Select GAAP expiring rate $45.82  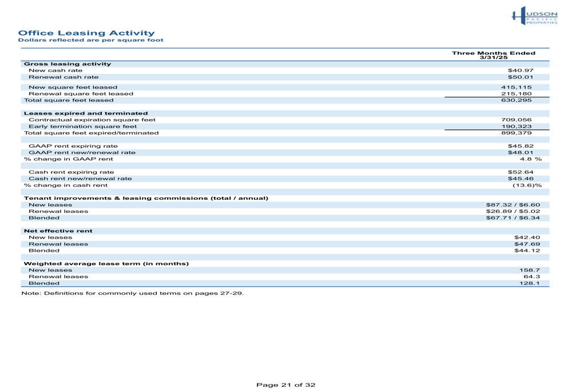coord(521,146)
